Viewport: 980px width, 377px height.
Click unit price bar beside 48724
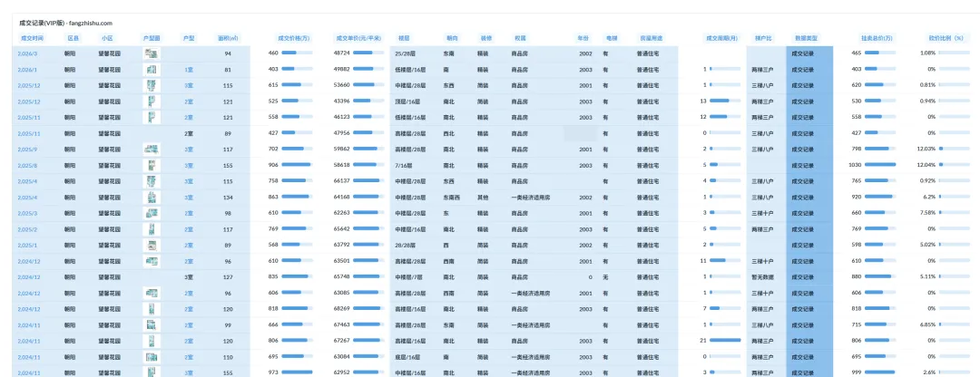(368, 53)
